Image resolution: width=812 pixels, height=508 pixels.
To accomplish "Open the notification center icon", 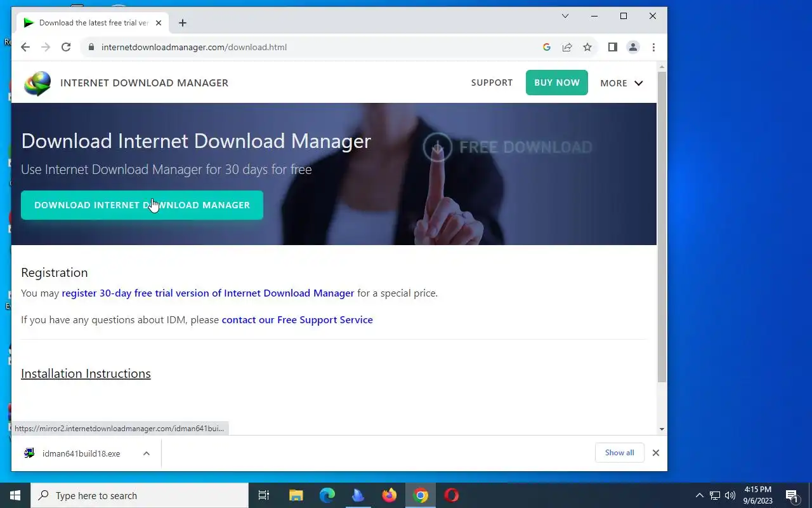I will tap(792, 495).
